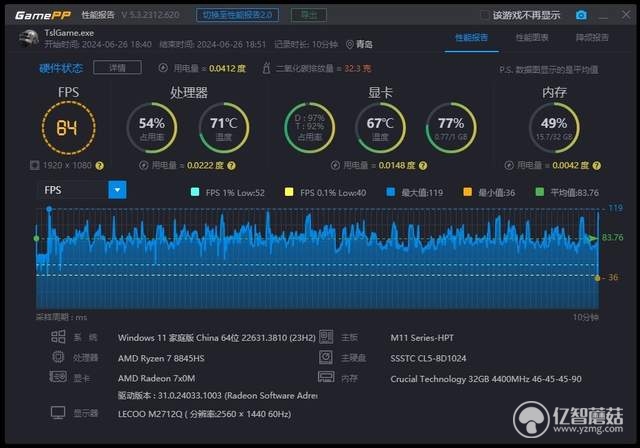Click the cyan FPS 1% Low legend swatch

click(195, 192)
